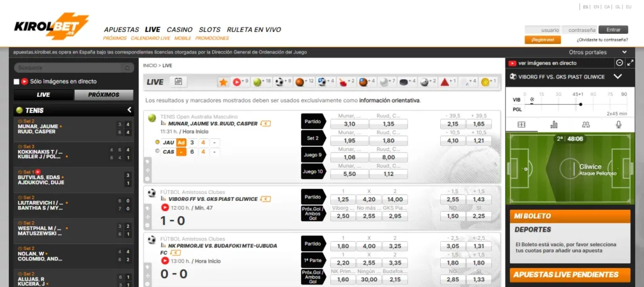Open RULETA EN VIVO menu

pos(254,30)
